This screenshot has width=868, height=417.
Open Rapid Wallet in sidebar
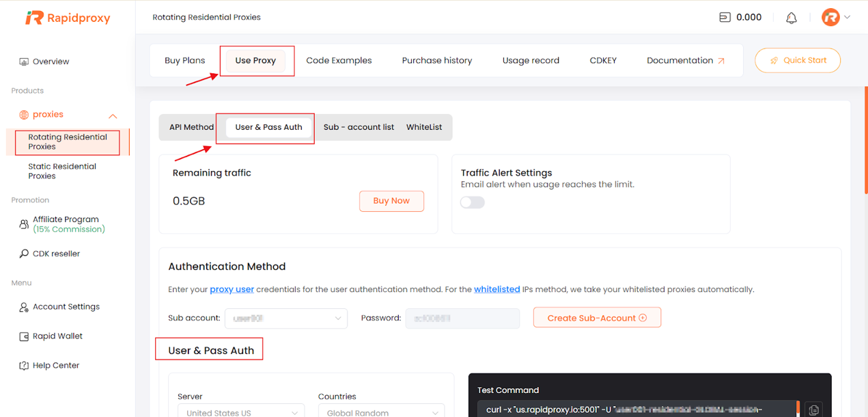point(57,336)
